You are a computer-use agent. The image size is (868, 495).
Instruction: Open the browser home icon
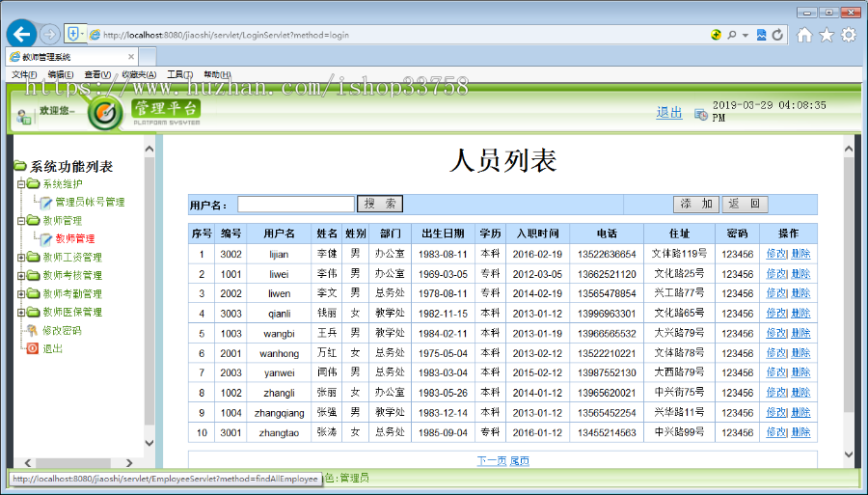pyautogui.click(x=804, y=35)
